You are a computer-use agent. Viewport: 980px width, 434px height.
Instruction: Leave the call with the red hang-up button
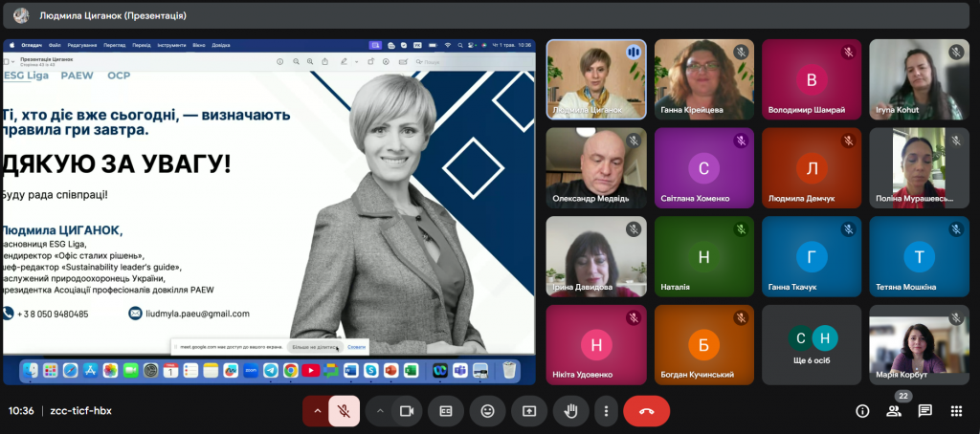[x=646, y=411]
